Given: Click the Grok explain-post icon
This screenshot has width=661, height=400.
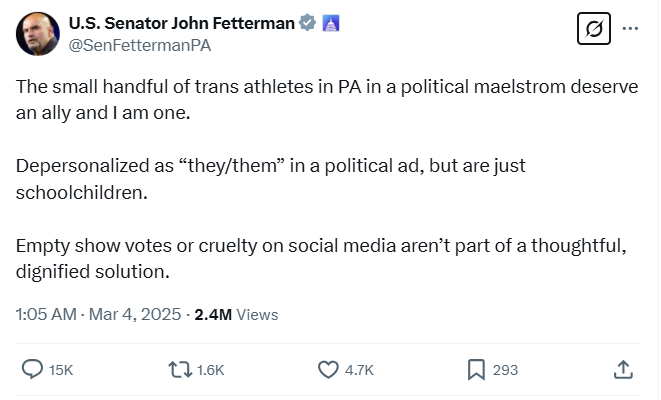Looking at the screenshot, I should pos(594,29).
